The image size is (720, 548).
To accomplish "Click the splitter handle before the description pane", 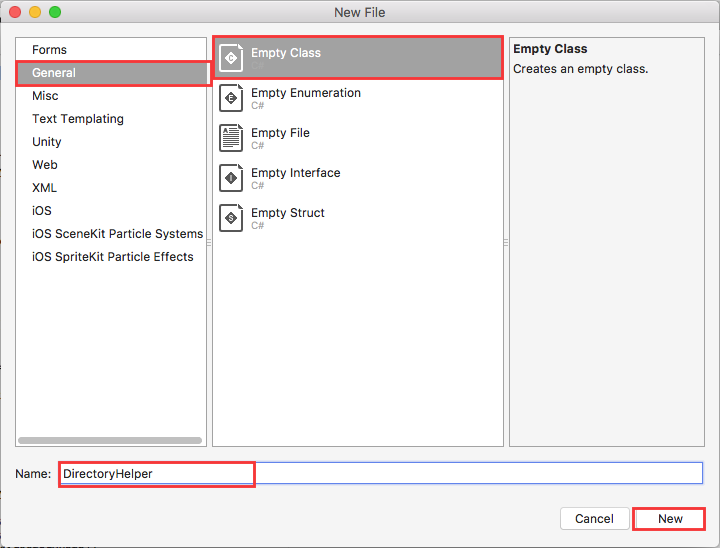I will point(506,242).
